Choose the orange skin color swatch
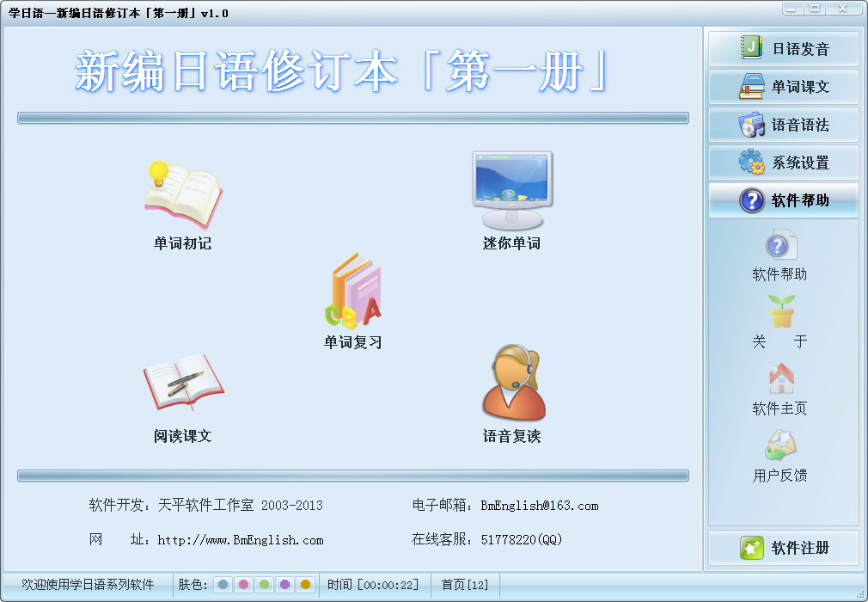Screen dimensions: 868x602 pos(305,584)
